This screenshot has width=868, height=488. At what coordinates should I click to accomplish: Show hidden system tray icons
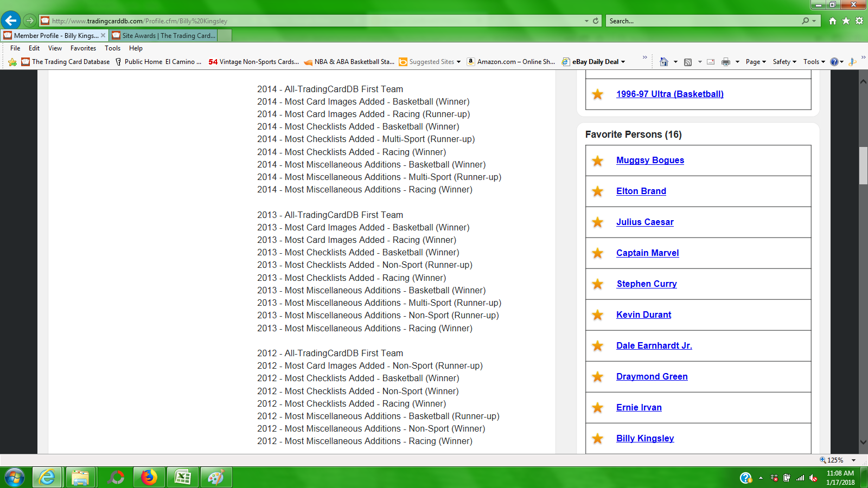[761, 478]
